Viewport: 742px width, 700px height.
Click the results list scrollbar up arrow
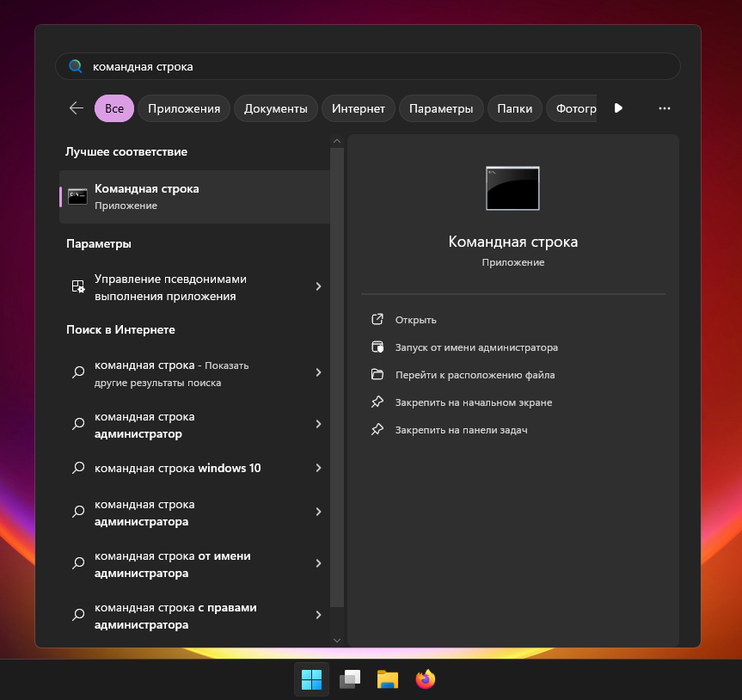[x=337, y=141]
